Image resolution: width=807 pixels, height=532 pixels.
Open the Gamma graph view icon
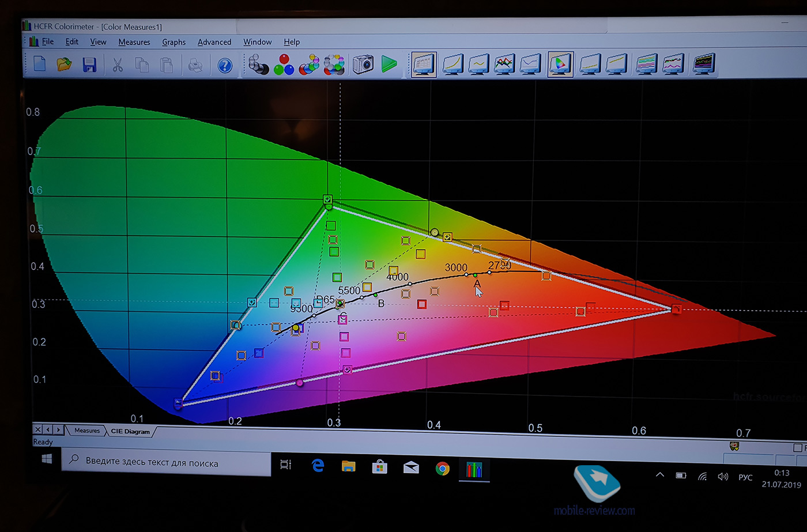(x=479, y=64)
